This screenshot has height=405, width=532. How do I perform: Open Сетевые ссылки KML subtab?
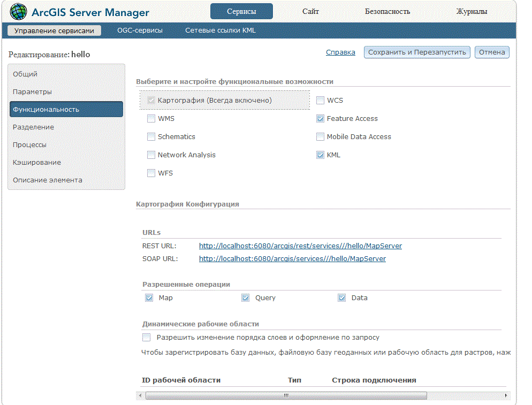(221, 30)
